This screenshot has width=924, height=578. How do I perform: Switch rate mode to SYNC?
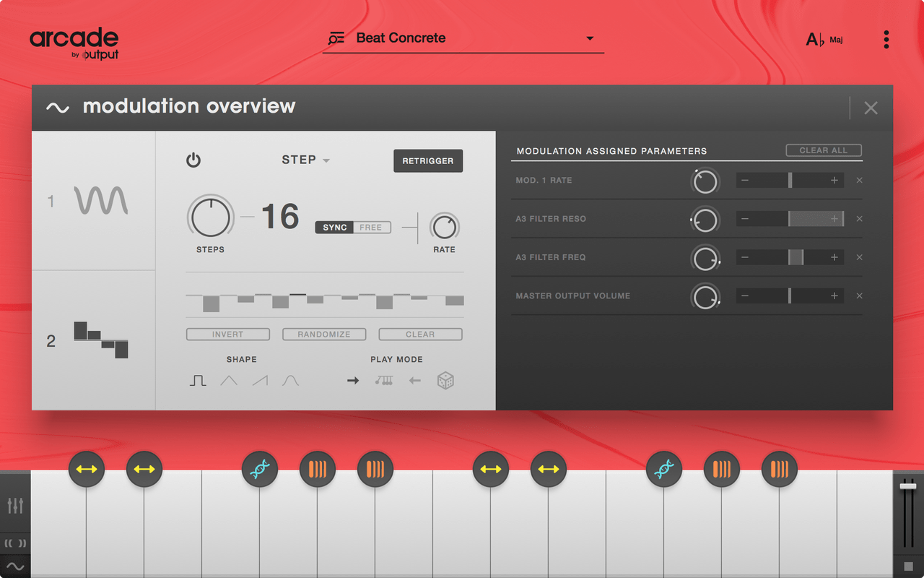335,228
